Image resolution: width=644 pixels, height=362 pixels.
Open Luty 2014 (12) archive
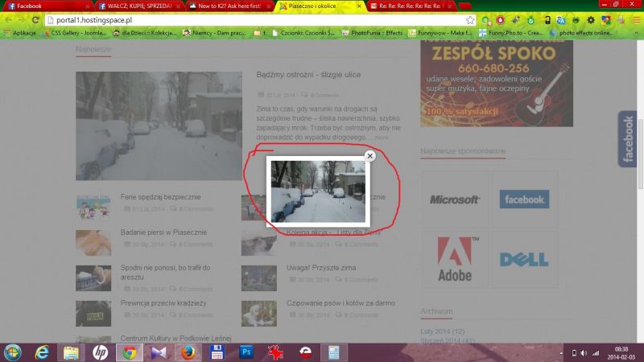[x=442, y=331]
